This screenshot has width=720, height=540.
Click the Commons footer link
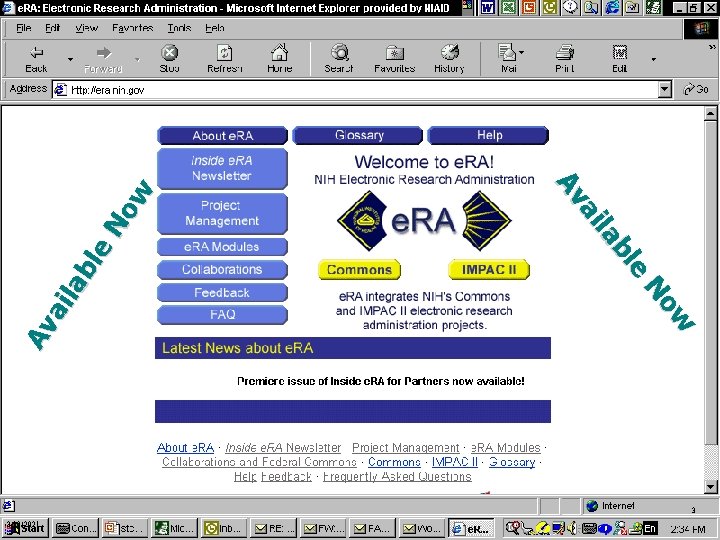click(x=394, y=462)
